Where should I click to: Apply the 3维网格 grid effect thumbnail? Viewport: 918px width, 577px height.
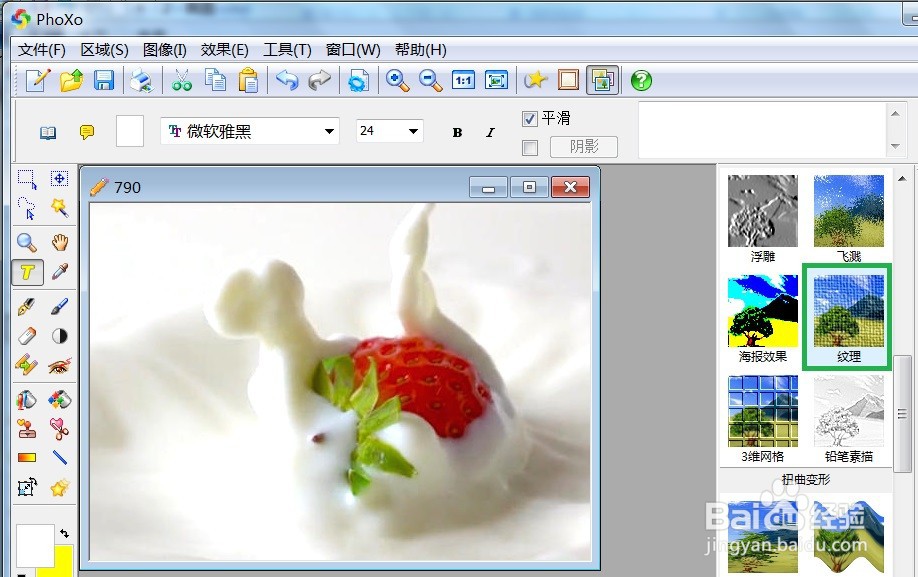[x=762, y=411]
